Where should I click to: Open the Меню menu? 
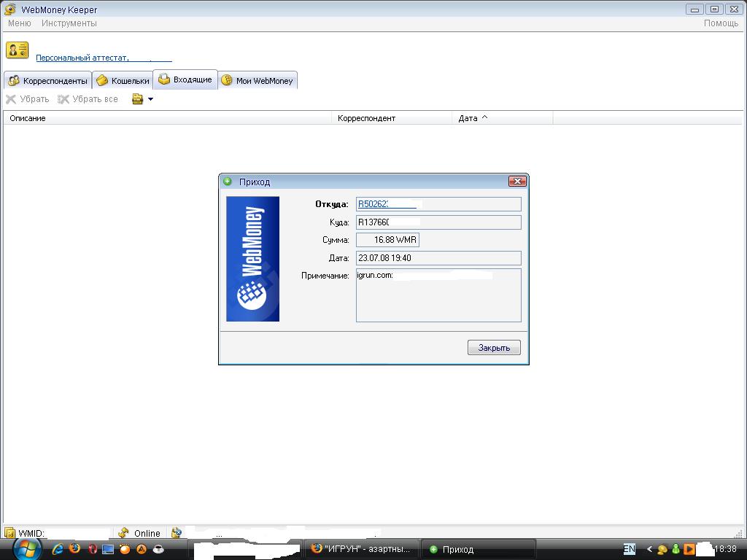pyautogui.click(x=19, y=23)
